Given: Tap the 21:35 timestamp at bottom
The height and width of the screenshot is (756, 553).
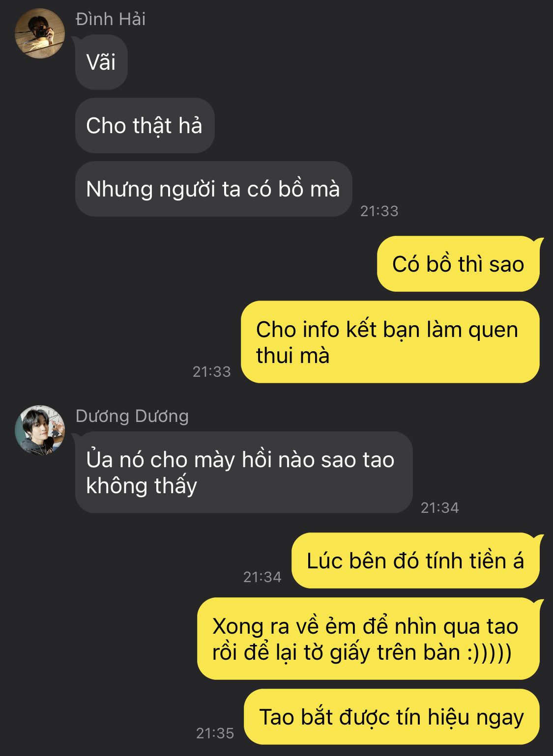Looking at the screenshot, I should point(215,733).
